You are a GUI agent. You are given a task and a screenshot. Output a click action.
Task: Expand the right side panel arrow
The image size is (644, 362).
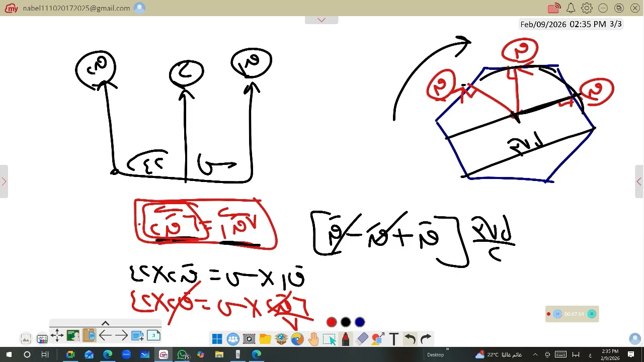tap(639, 182)
